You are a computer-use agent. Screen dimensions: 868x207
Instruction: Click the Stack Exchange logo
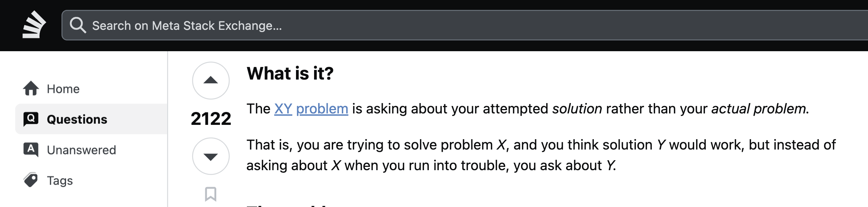pos(34,25)
